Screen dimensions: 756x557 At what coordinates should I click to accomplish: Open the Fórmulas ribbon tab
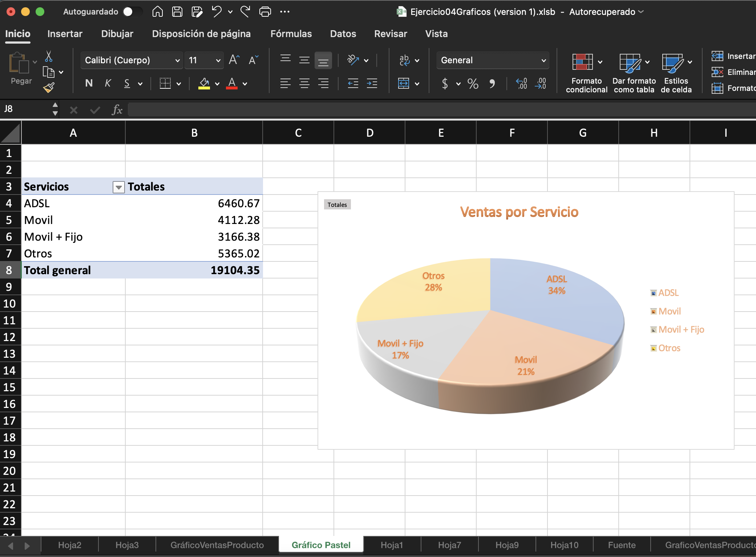click(291, 34)
